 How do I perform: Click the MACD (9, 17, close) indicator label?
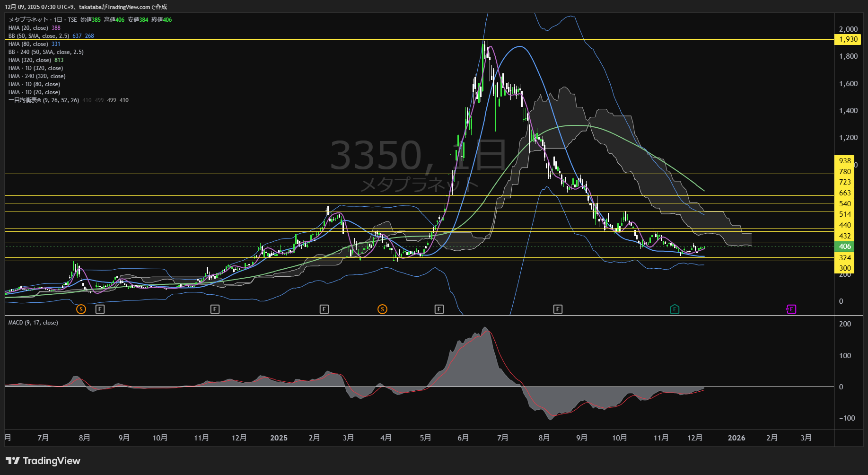(x=33, y=323)
